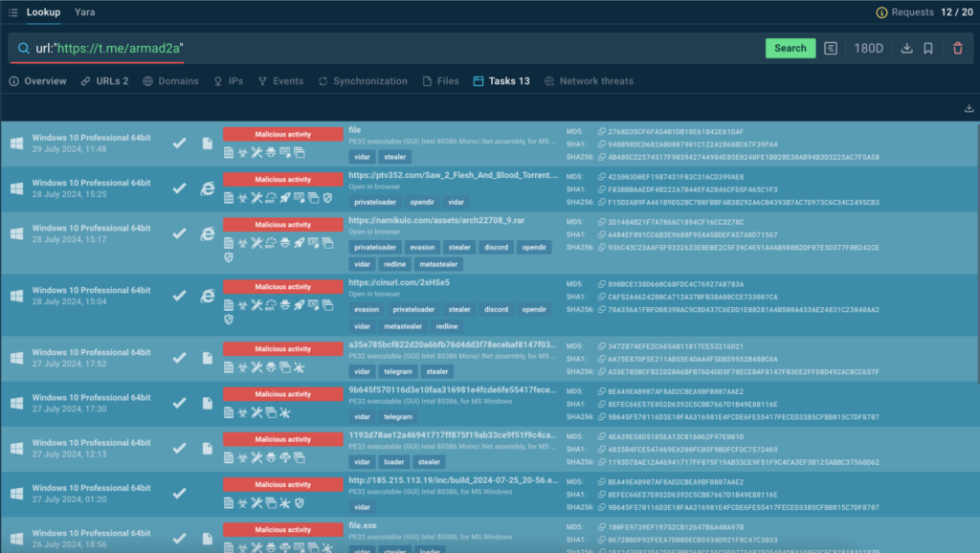Click the export icon above results table
The height and width of the screenshot is (553, 980).
(x=969, y=109)
